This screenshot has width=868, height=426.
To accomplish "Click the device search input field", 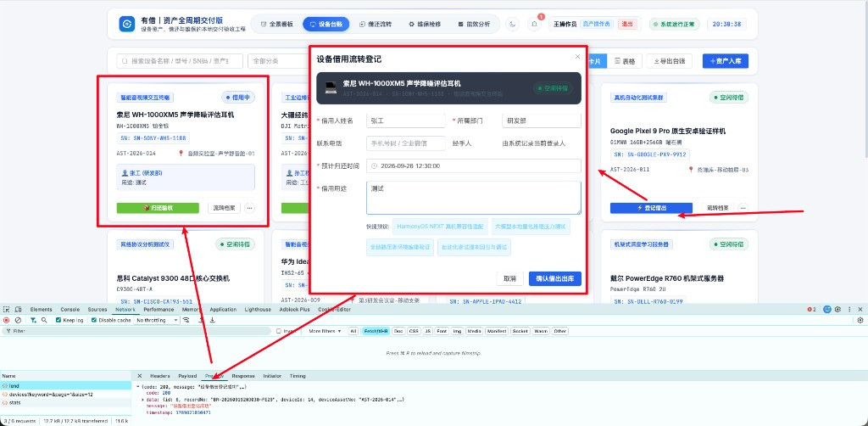I will coord(180,61).
